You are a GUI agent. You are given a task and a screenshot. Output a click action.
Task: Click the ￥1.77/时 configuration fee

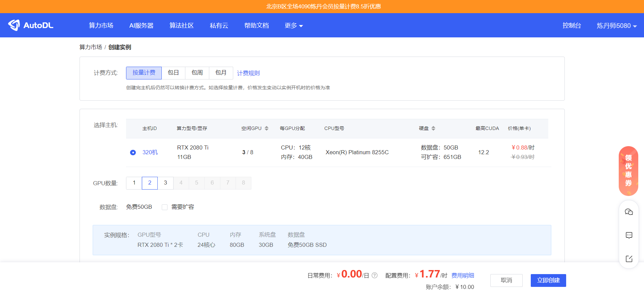tap(431, 274)
